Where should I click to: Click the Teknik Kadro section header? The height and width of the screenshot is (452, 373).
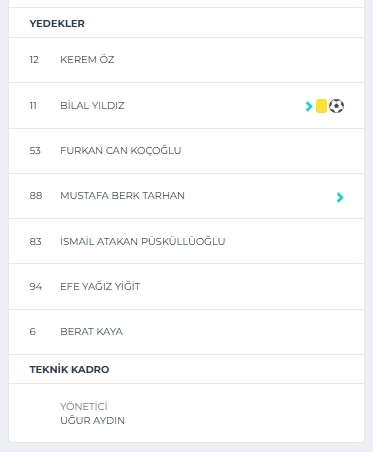[x=69, y=369]
